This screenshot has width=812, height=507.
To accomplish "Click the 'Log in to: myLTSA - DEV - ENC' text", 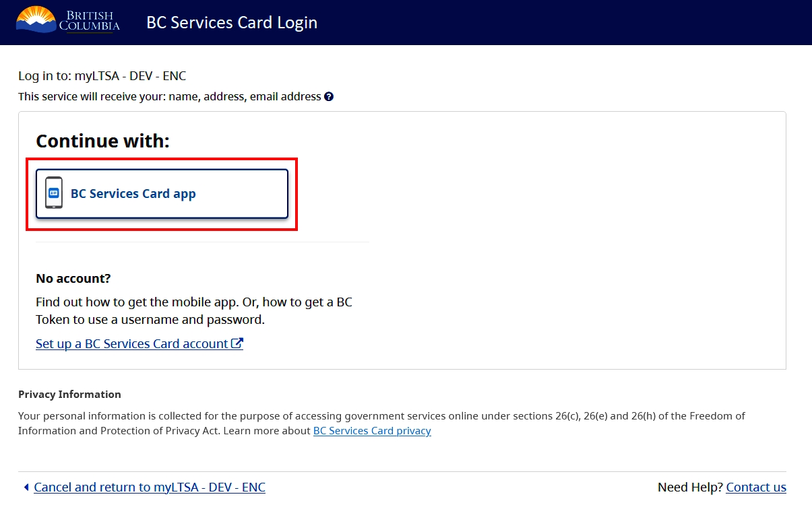I will (x=102, y=75).
